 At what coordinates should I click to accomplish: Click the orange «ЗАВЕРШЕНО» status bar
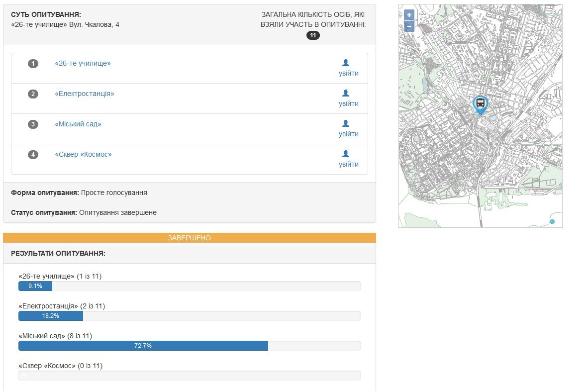(x=190, y=238)
